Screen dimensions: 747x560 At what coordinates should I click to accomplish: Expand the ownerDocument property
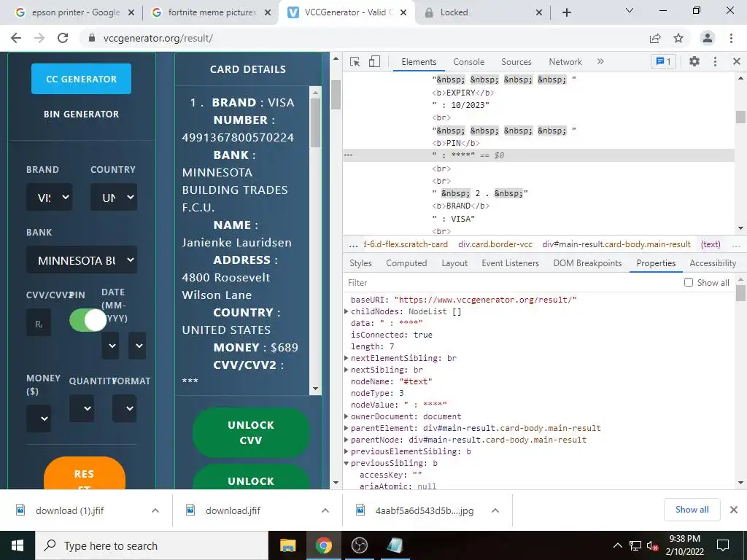coord(347,416)
